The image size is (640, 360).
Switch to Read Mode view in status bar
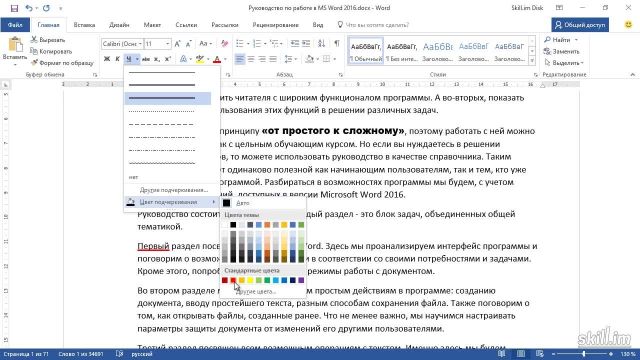[x=502, y=354]
